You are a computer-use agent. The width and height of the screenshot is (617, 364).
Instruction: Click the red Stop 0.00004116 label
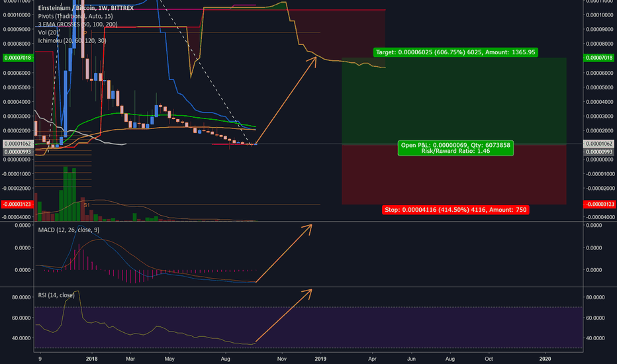click(455, 210)
